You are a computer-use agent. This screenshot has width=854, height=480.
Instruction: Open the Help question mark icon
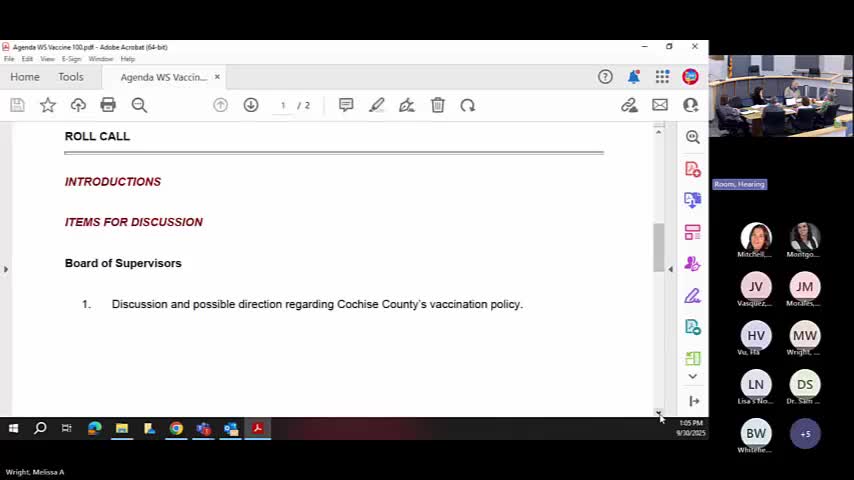point(605,77)
